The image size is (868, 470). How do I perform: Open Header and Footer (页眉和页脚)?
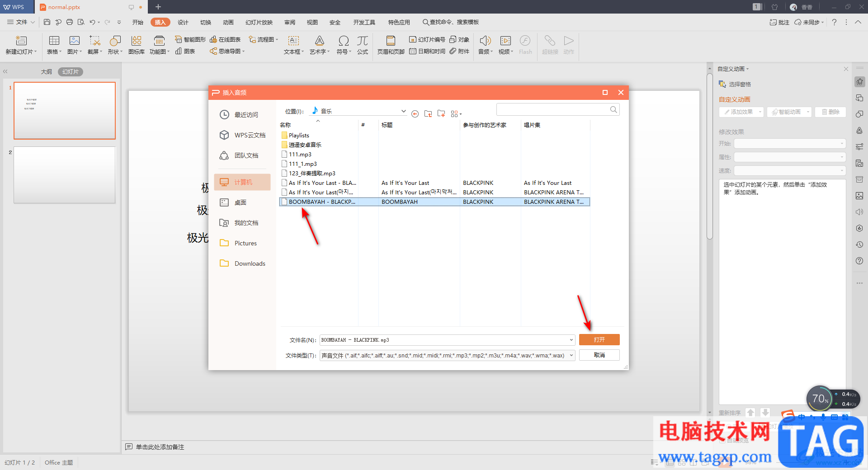click(391, 45)
